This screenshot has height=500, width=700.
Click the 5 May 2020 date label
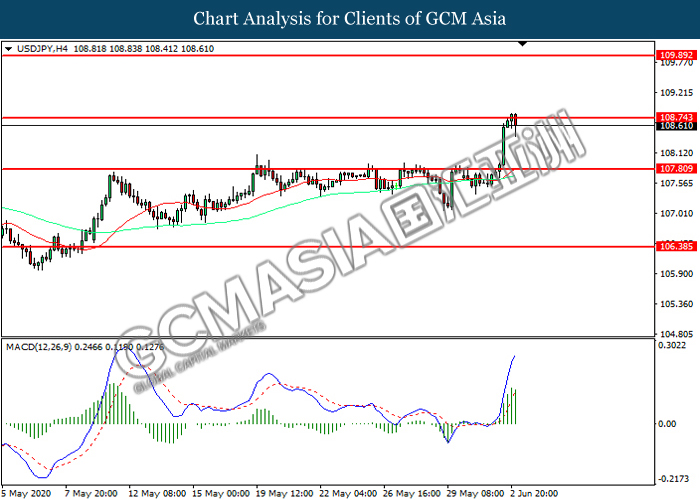point(26,493)
